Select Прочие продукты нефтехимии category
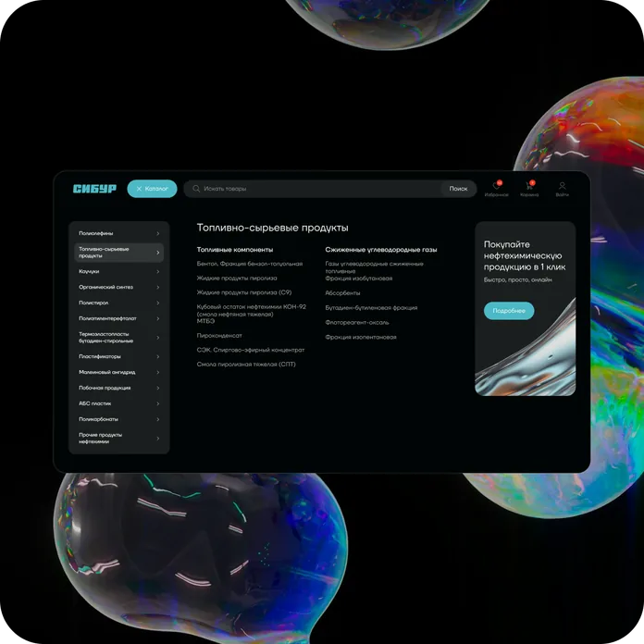The width and height of the screenshot is (644, 644). [119, 439]
